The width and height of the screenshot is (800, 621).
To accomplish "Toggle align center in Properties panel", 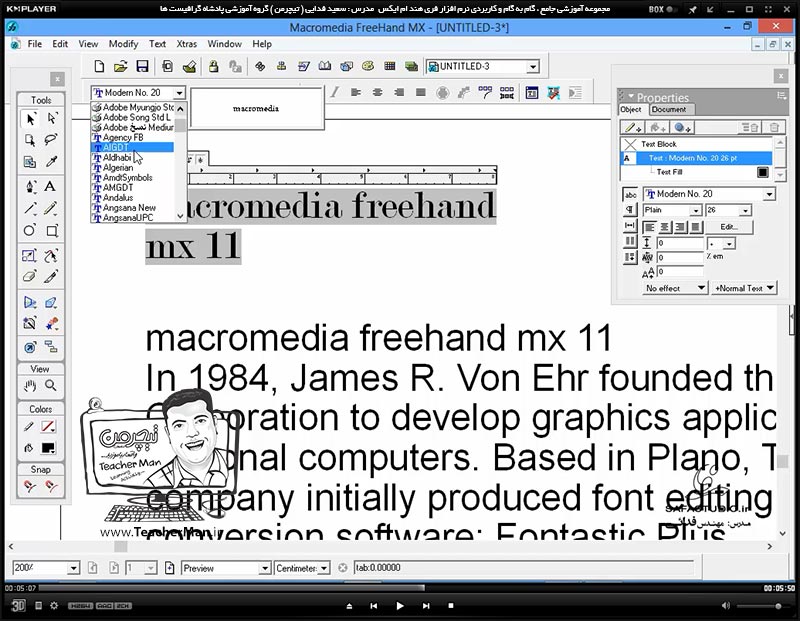I will pyautogui.click(x=665, y=227).
